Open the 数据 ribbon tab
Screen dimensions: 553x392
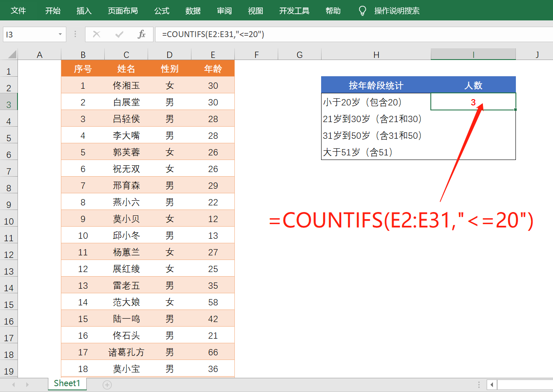coord(193,11)
